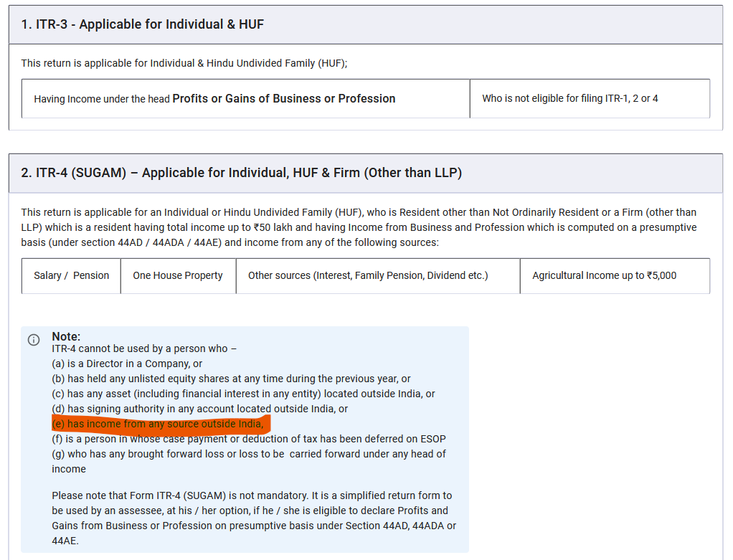This screenshot has height=560, width=733.
Task: Collapse the ITR-4 (SUGAM) section header
Action: pos(365,173)
